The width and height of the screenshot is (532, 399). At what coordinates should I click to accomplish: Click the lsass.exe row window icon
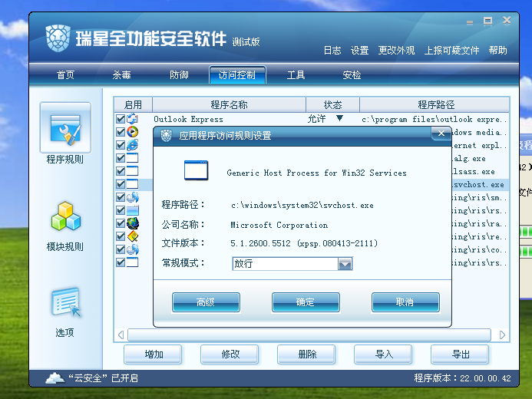point(132,171)
